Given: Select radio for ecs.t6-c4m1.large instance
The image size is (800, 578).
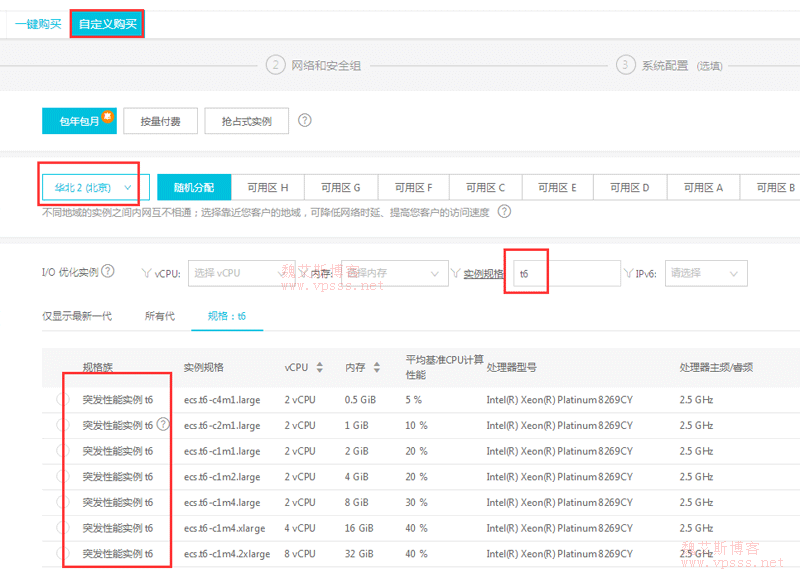Looking at the screenshot, I should [63, 400].
